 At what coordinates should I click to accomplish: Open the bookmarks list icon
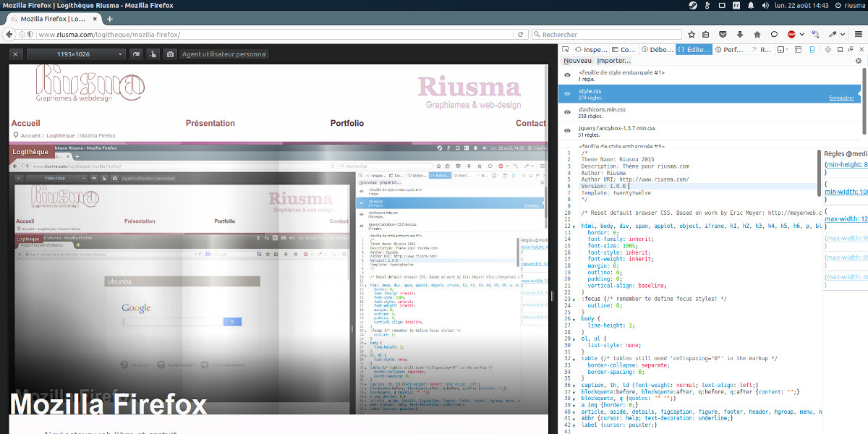click(707, 34)
